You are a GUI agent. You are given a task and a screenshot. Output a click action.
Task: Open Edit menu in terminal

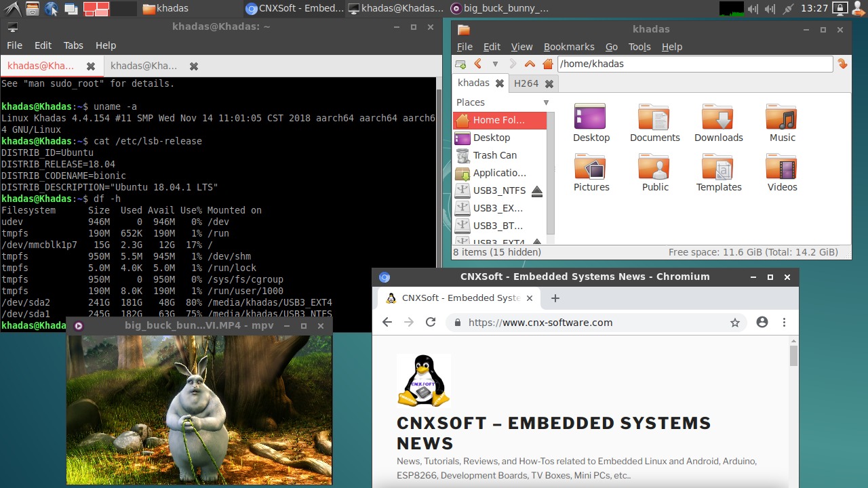pos(43,45)
